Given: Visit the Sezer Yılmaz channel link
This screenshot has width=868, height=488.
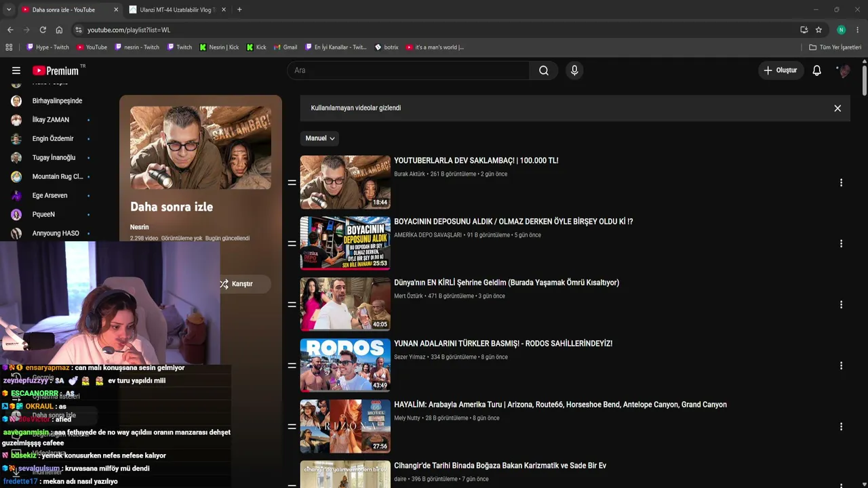Looking at the screenshot, I should coord(410,357).
